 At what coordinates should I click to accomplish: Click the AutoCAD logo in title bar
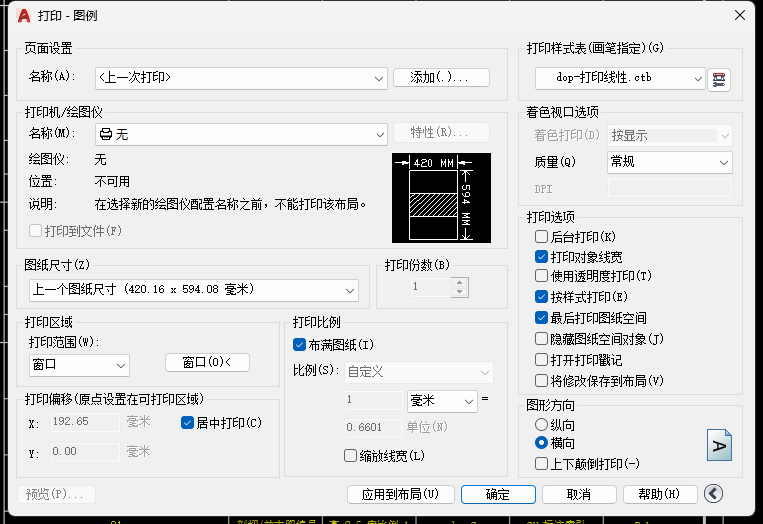click(24, 16)
